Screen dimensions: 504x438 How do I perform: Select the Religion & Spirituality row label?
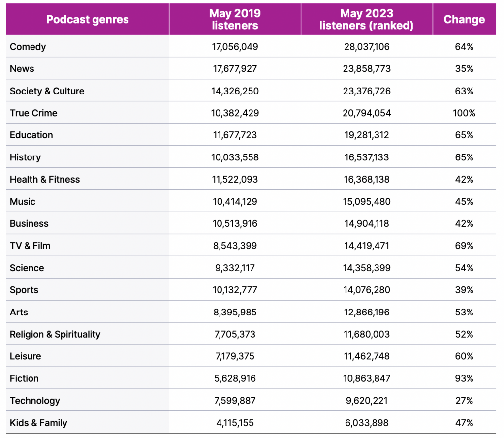click(x=55, y=335)
